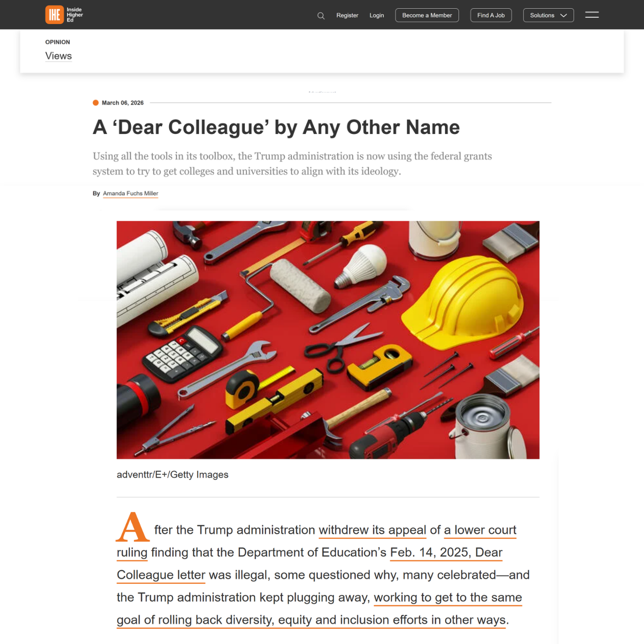The height and width of the screenshot is (644, 644).
Task: Open the 'Colleague letter' link
Action: (161, 575)
